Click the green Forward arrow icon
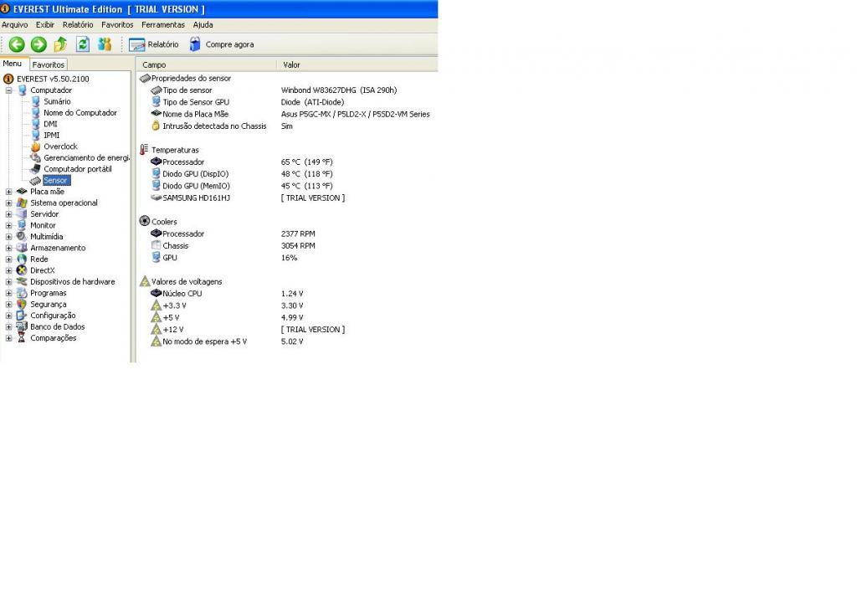Viewport: 857px width, 616px height. tap(38, 44)
